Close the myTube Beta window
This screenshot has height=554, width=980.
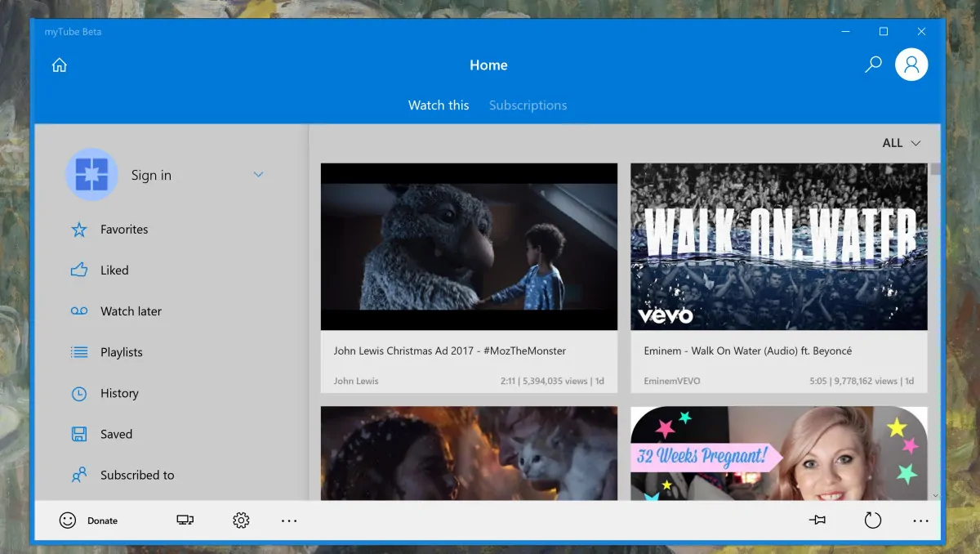point(921,32)
